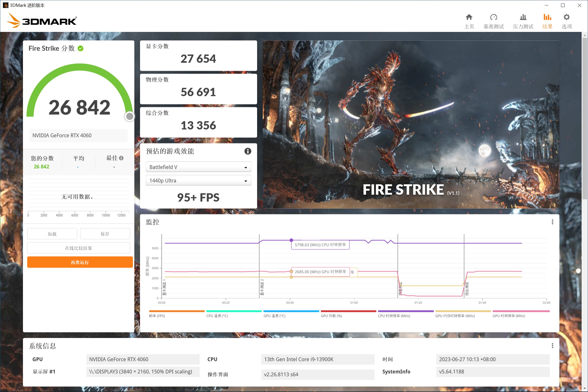The height and width of the screenshot is (392, 588).
Task: Click the orange 再次运行 run again button
Action: point(80,262)
